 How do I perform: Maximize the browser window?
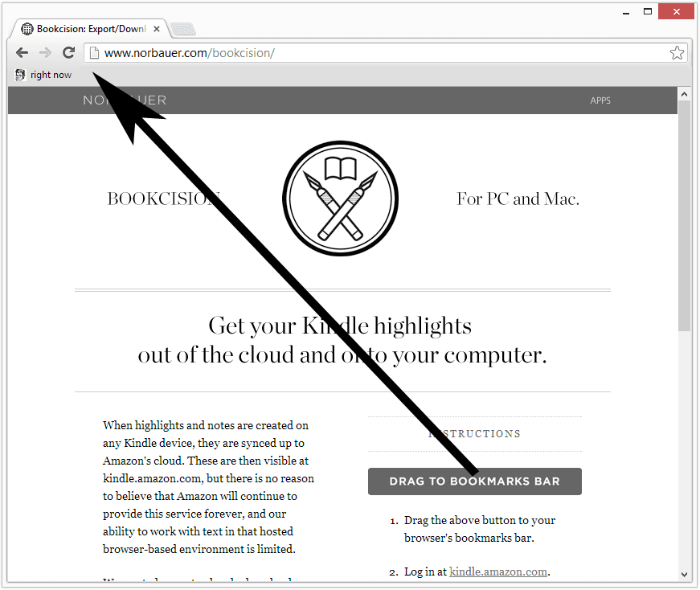647,11
